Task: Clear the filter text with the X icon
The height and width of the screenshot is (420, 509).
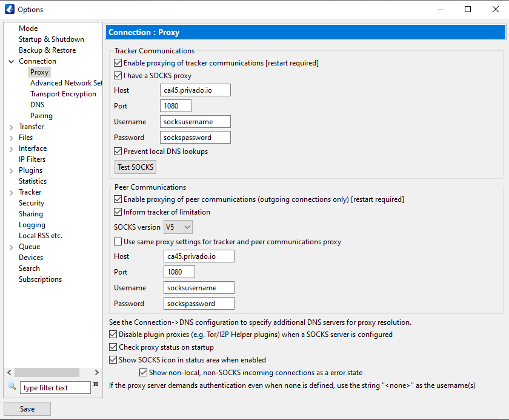Action: click(96, 385)
